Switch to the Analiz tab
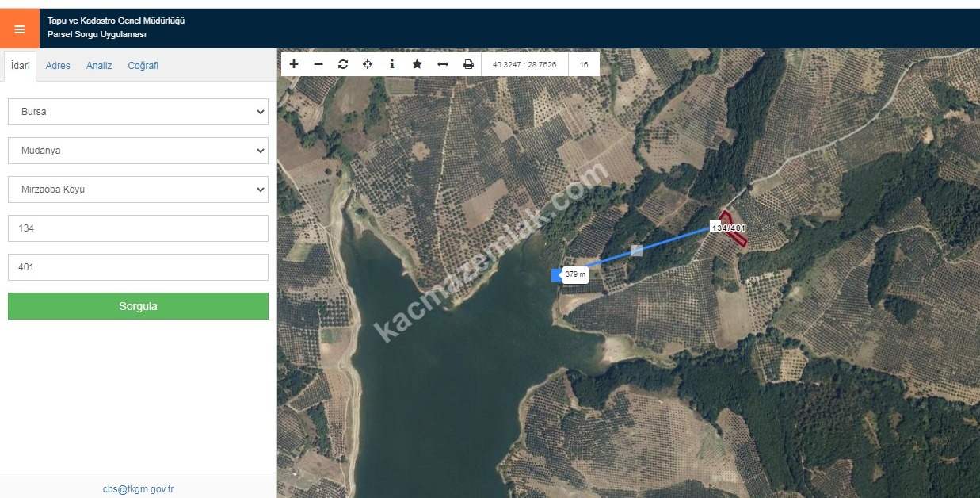Viewport: 980px width, 498px height. point(99,66)
